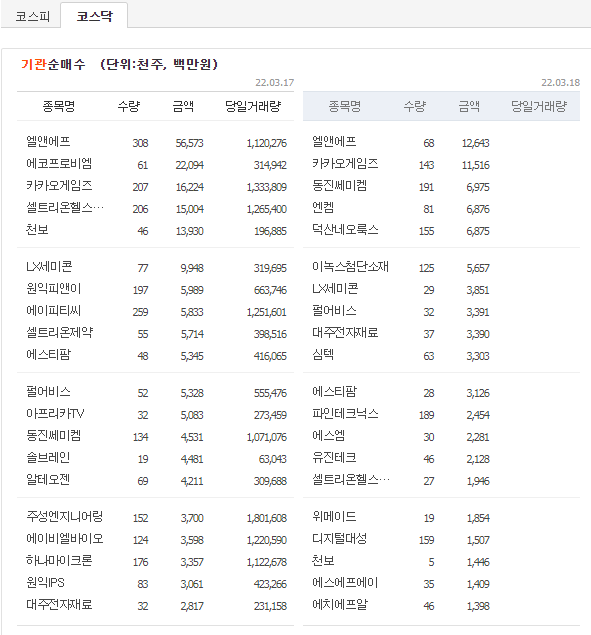Open 주성엔지니어링 stock link
Screen dimensions: 591x635
click(65, 516)
